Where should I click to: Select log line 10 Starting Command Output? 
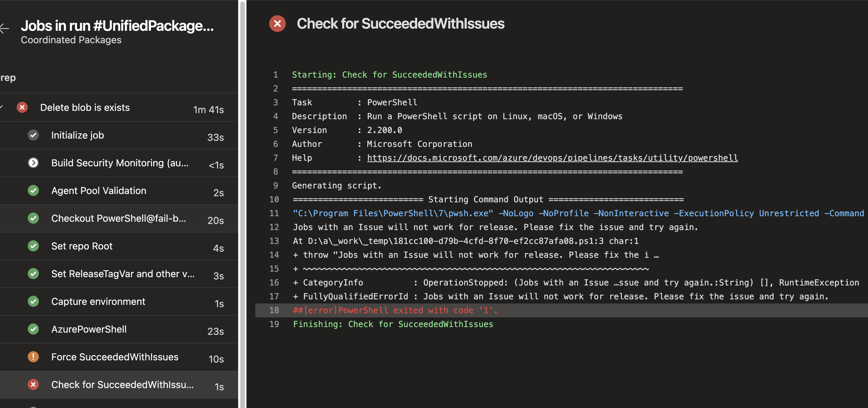[x=488, y=200]
